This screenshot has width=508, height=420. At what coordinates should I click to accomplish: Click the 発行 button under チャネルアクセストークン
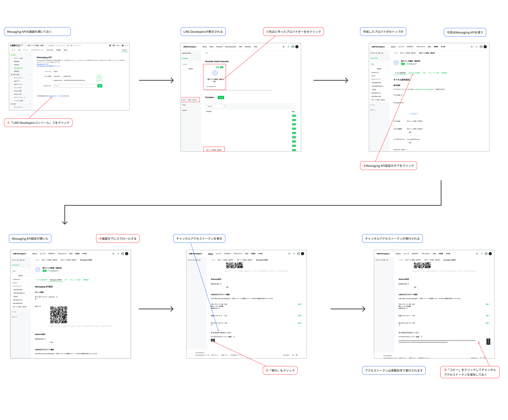pos(213,340)
